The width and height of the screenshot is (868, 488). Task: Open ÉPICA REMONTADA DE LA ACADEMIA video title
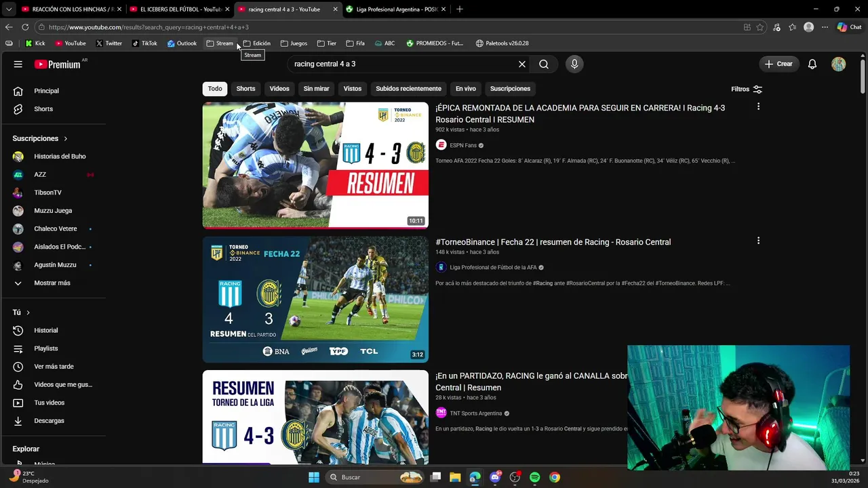pyautogui.click(x=580, y=114)
